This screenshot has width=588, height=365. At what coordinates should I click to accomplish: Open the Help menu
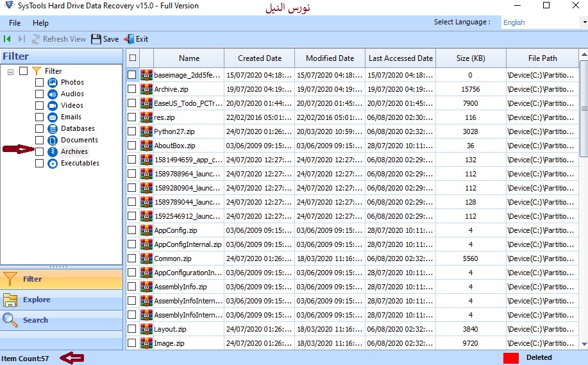pos(40,23)
